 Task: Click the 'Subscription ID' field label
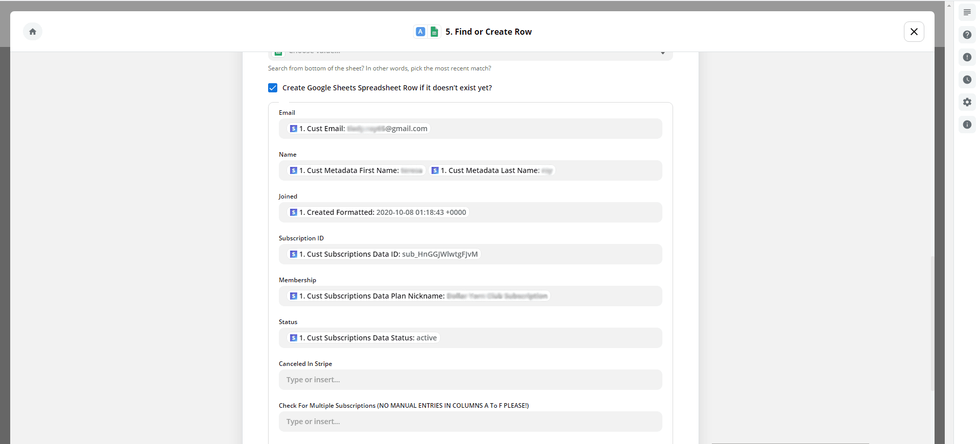(301, 238)
